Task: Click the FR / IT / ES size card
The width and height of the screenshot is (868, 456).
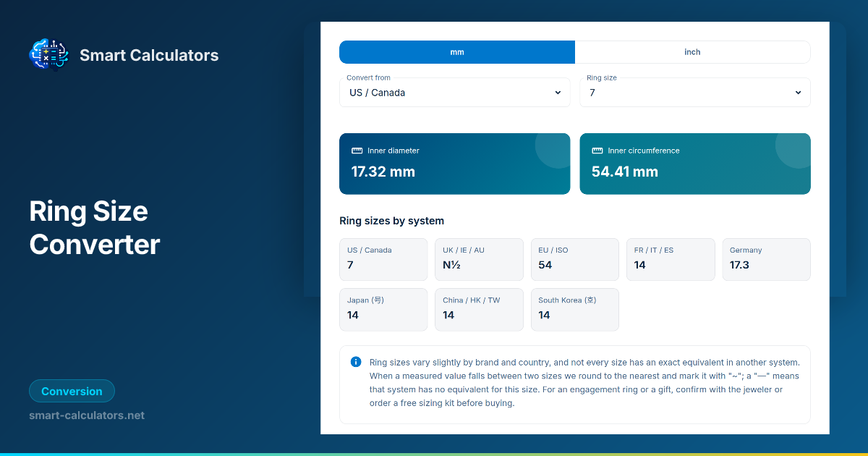Action: [x=671, y=259]
